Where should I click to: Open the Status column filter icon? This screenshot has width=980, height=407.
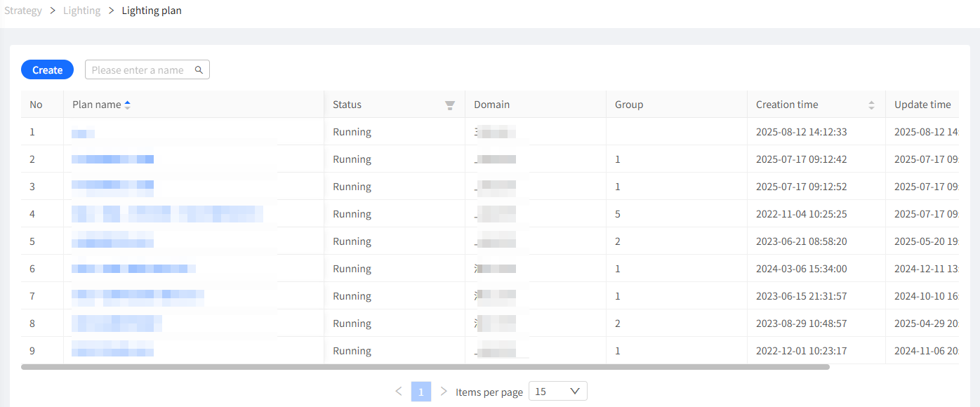click(x=450, y=105)
